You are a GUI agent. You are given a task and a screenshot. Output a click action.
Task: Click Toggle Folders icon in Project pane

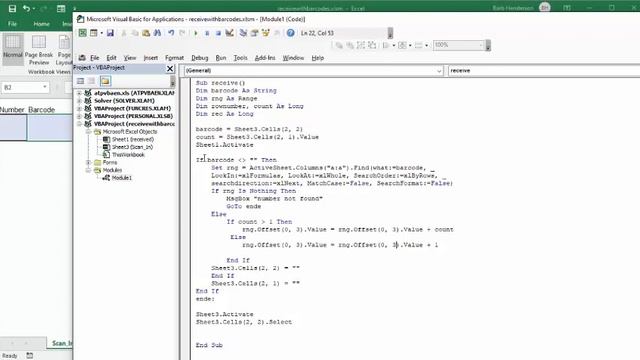(105, 81)
